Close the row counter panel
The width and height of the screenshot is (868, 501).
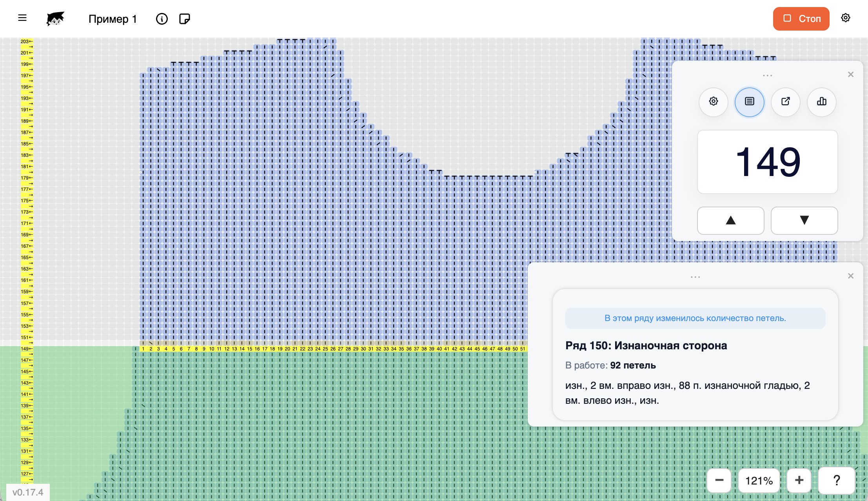coord(851,74)
